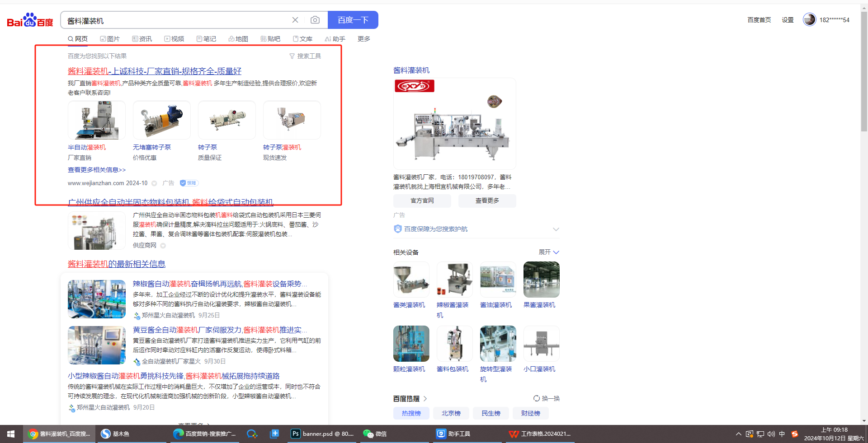868x443 pixels.
Task: Switch to the 贴吧 search tab
Action: point(270,39)
